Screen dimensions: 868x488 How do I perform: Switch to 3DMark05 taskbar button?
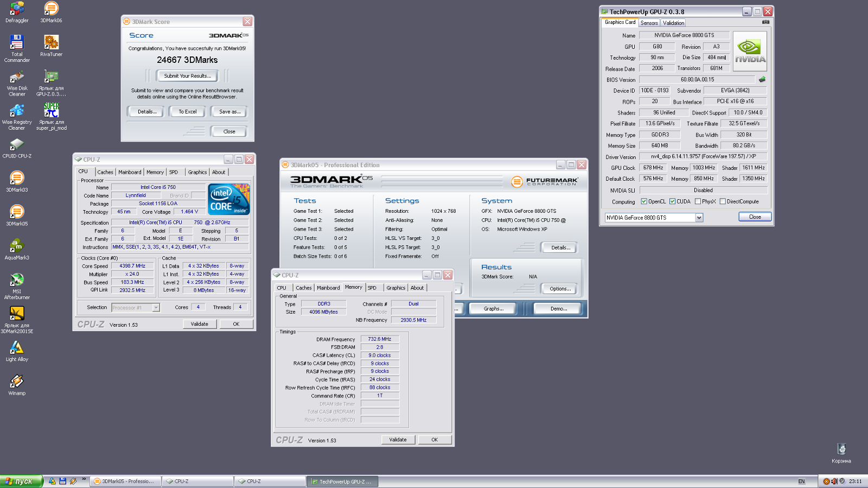(126, 481)
